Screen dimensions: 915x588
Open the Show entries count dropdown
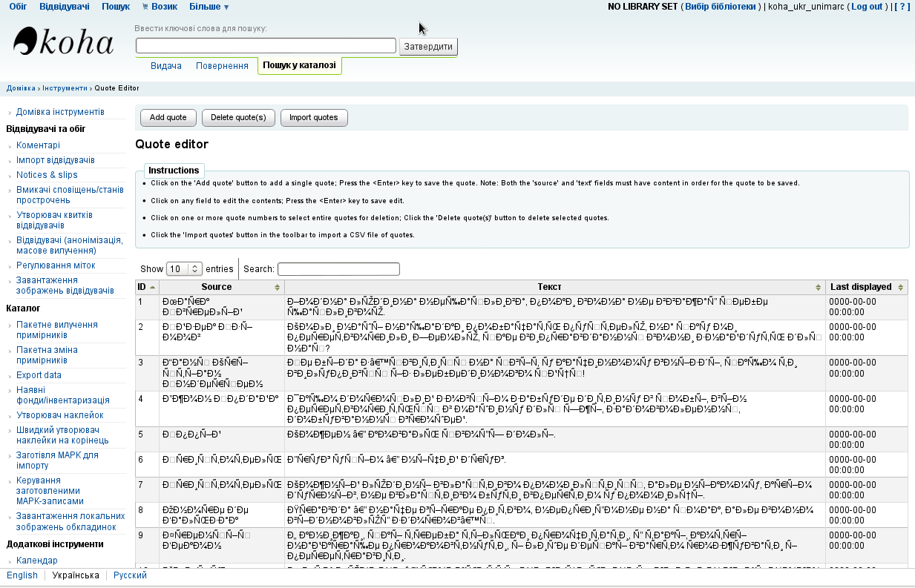[184, 268]
